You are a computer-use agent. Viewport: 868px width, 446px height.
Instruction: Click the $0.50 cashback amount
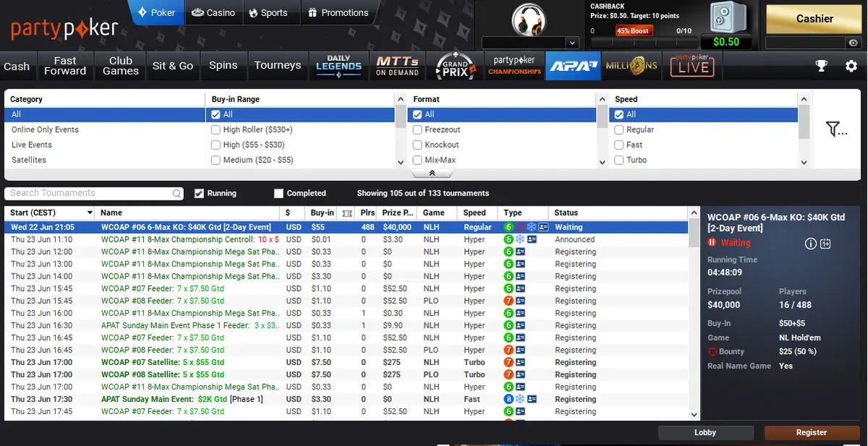tap(726, 42)
